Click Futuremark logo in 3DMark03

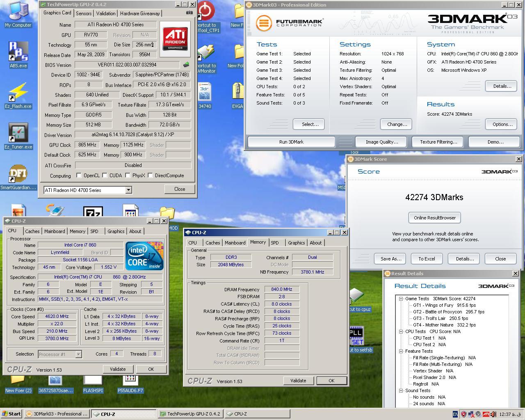[290, 23]
